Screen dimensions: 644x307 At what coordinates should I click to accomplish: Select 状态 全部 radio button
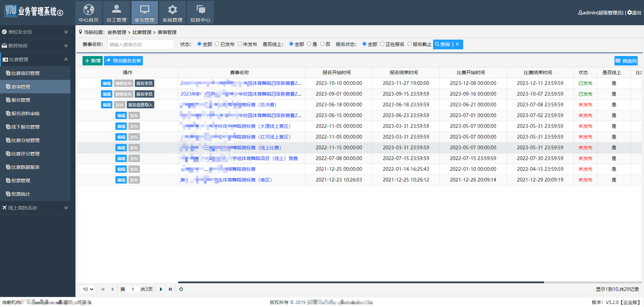tap(199, 44)
